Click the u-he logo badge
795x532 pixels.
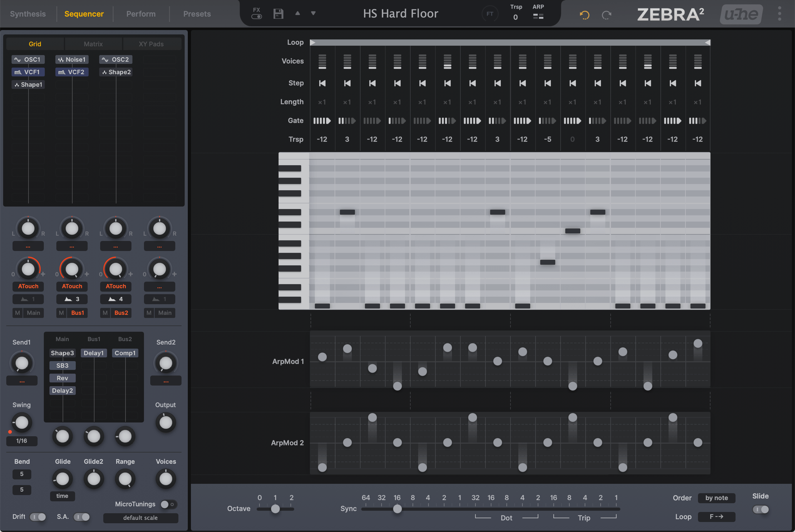741,14
